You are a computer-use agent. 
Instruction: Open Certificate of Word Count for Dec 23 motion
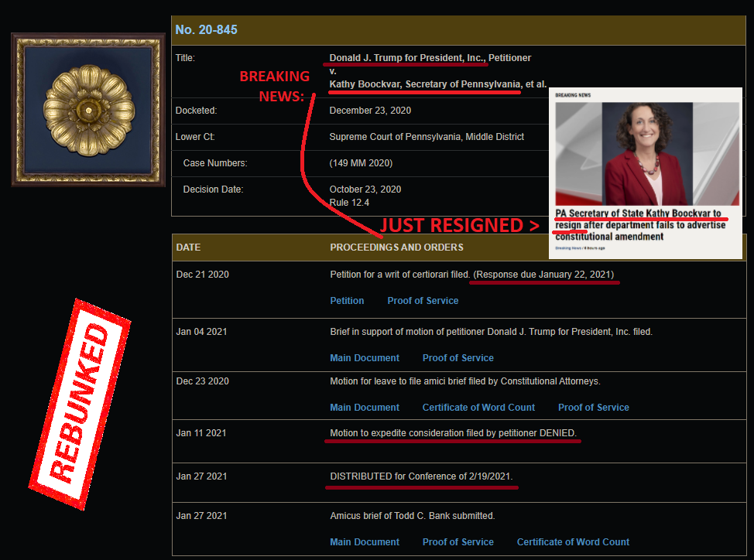pos(478,408)
